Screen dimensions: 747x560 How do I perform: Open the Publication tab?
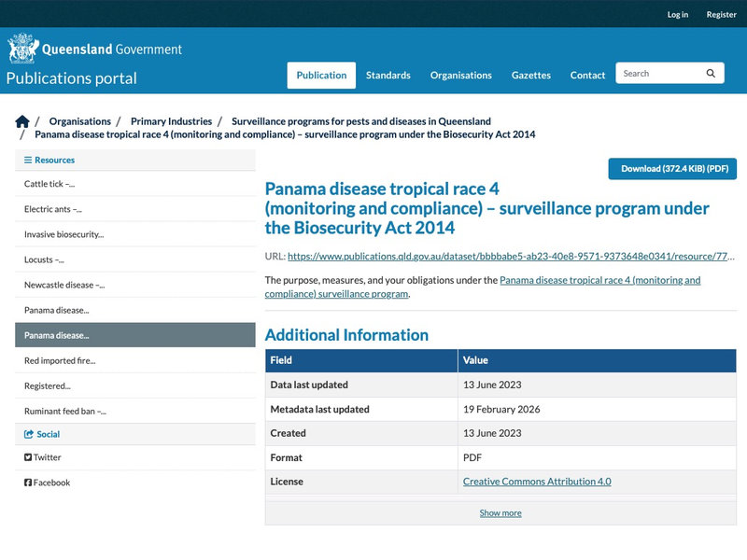321,76
